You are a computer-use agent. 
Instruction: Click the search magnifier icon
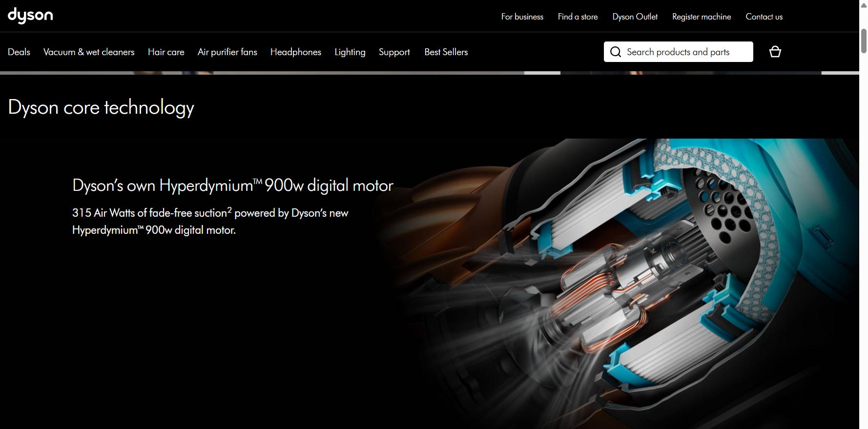[x=616, y=52]
